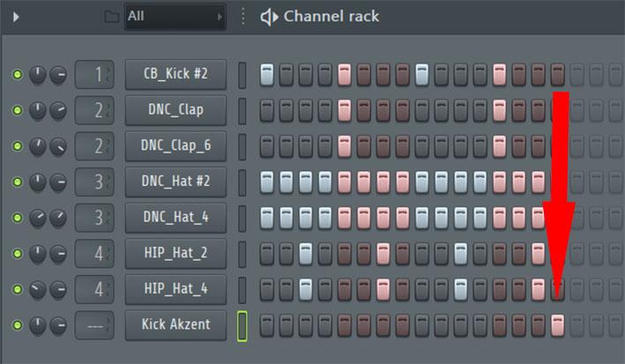The image size is (625, 364).
Task: Click the HIP_Hat_4 panning knob
Action: (38, 289)
